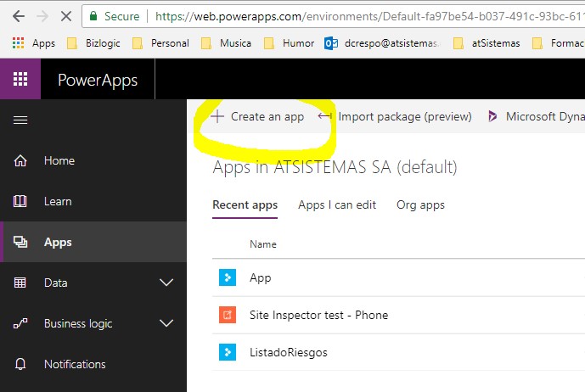Switch to Org apps tab
Screen dimensions: 585x392
[420, 204]
